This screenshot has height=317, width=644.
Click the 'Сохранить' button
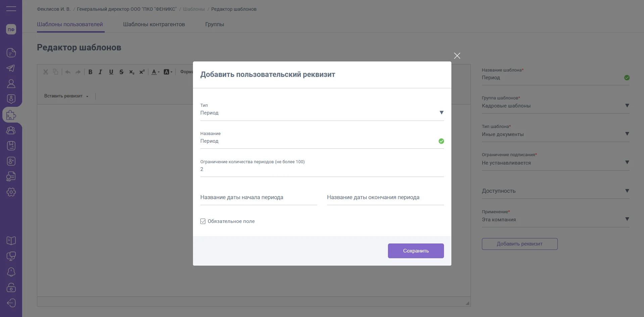click(415, 251)
